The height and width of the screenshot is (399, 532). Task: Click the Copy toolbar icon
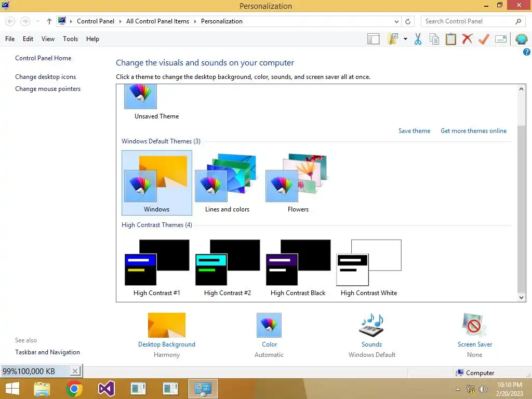coord(434,39)
